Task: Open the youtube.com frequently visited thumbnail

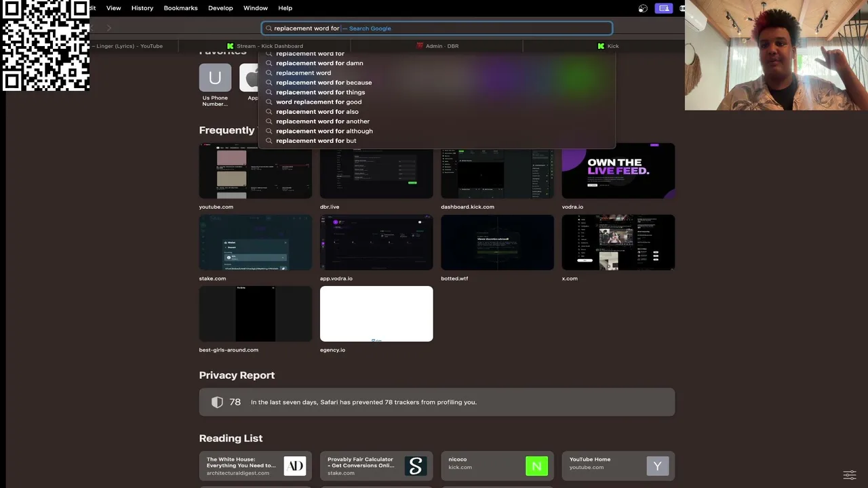Action: point(256,171)
